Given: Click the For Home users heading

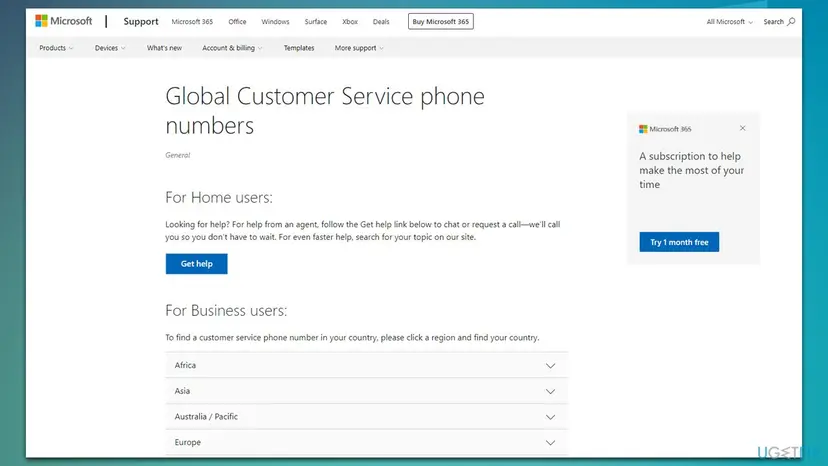Looking at the screenshot, I should click(219, 198).
